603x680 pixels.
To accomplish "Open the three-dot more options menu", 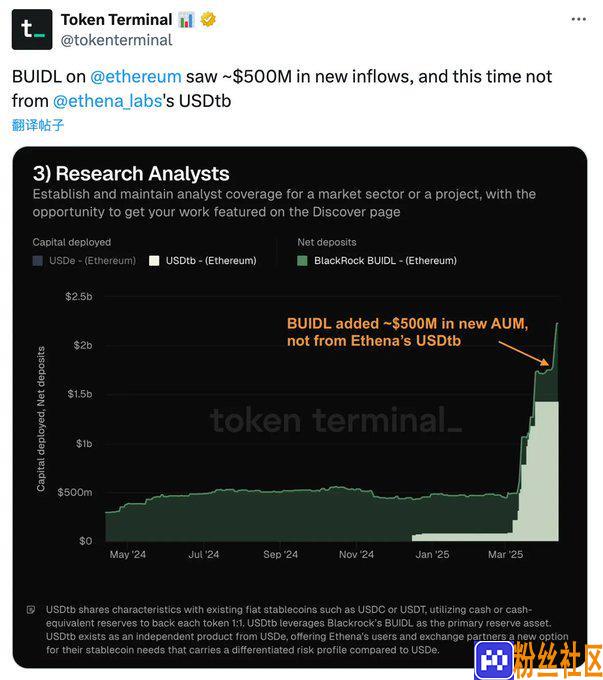I will click(x=579, y=19).
